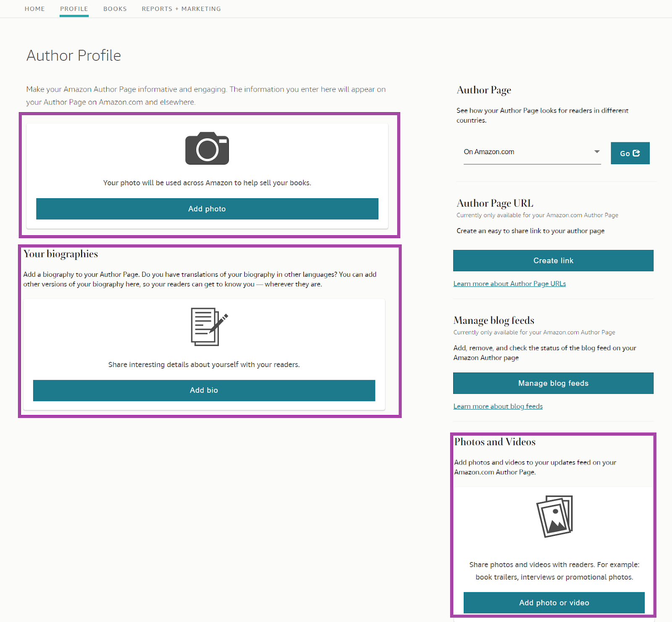Click the Manage blog feeds button
672x622 pixels.
553,383
